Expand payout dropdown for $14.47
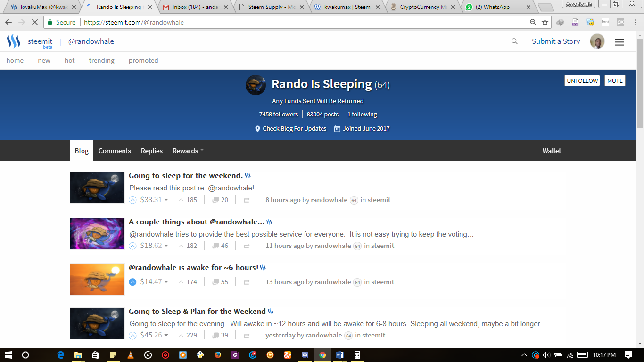 [166, 282]
